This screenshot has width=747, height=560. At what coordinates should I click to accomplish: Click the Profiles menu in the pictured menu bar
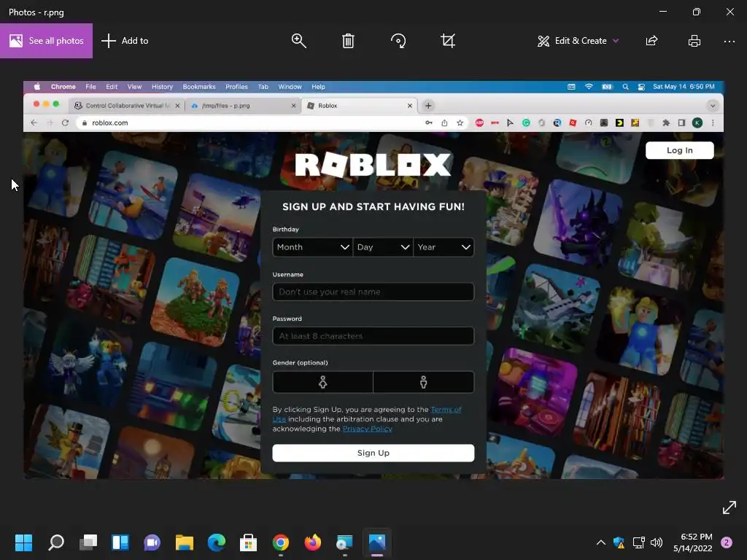click(236, 87)
